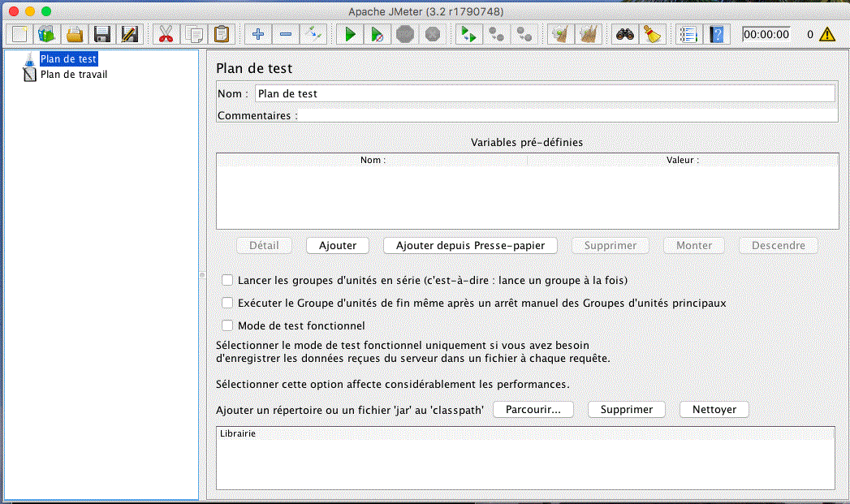
Task: Click the Toggle element arrows icon
Action: 313,34
